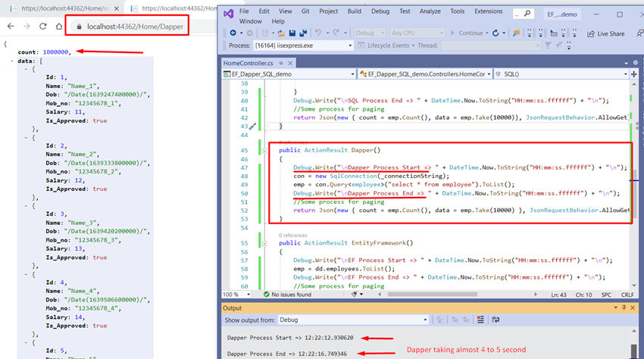Open the Edit menu
Image resolution: width=644 pixels, height=359 pixels.
pos(264,11)
